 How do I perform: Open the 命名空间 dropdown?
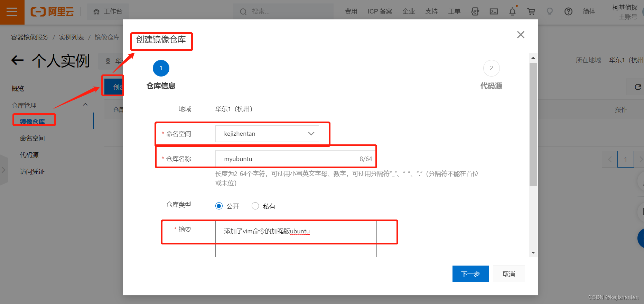(x=267, y=134)
